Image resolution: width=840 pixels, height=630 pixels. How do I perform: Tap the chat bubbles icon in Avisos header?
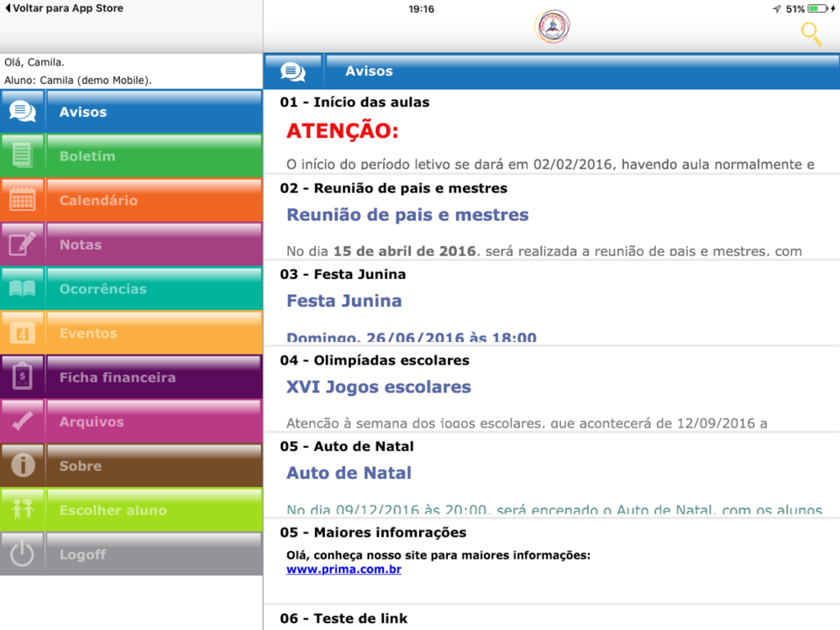(292, 71)
